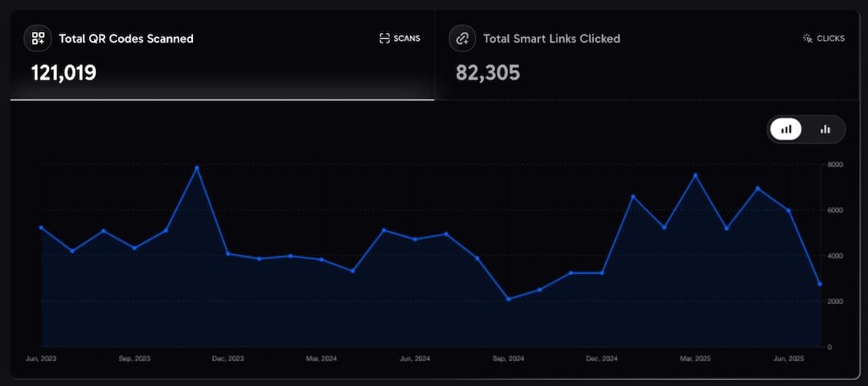
Task: Click the 2000 y-axis value
Action: [835, 302]
